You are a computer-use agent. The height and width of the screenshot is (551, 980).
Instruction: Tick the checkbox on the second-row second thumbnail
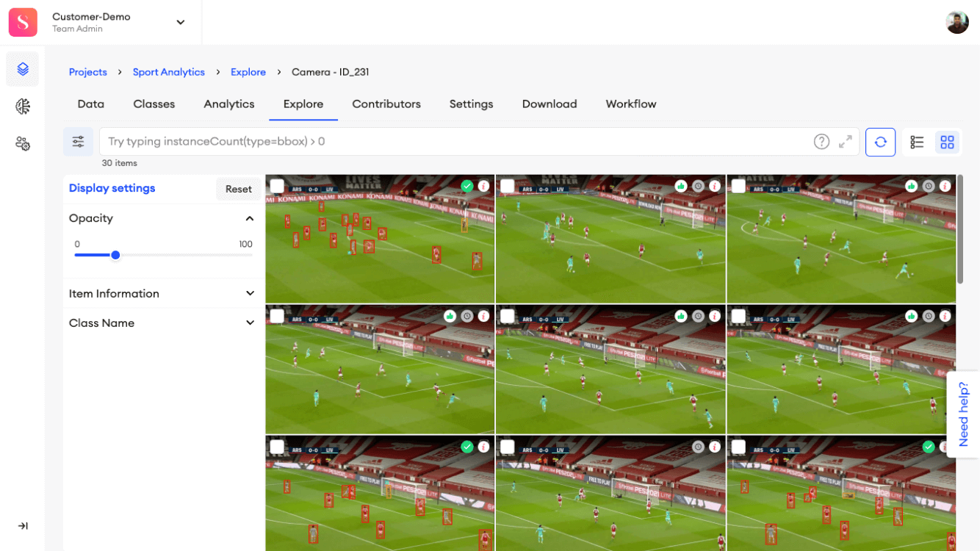click(x=508, y=316)
